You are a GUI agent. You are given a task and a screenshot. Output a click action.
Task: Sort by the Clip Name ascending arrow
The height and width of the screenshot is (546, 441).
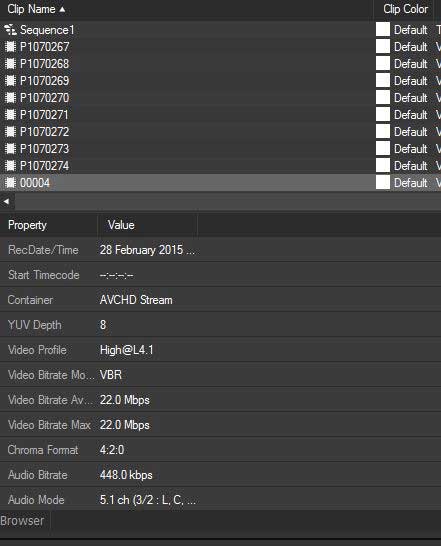[62, 9]
